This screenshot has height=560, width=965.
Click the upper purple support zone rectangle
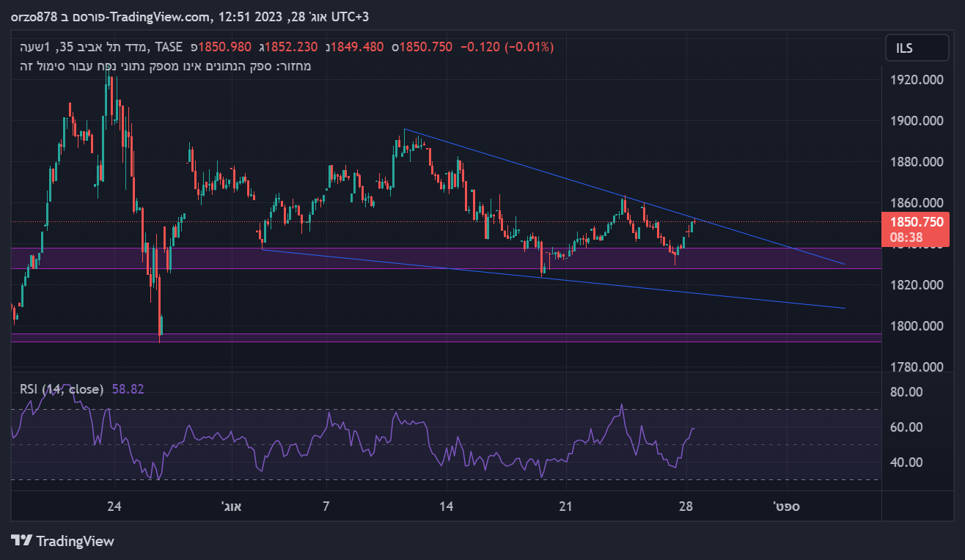click(367, 259)
